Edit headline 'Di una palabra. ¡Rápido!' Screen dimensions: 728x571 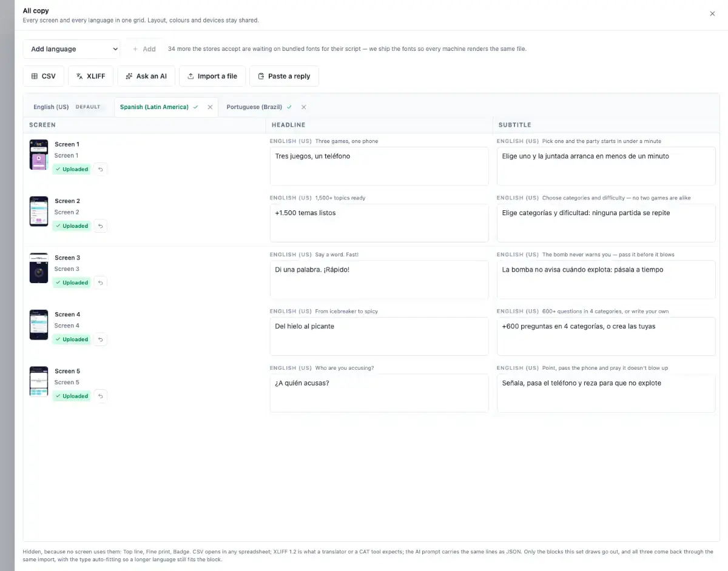(x=379, y=279)
